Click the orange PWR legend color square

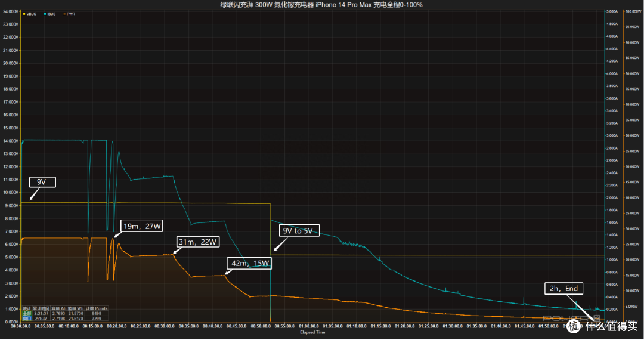pos(64,14)
